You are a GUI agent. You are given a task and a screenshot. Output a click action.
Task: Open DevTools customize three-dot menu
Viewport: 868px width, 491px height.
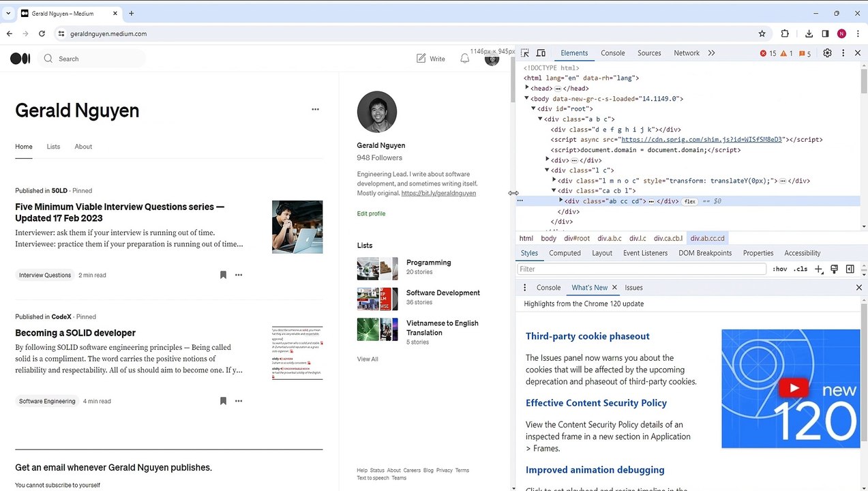[843, 53]
